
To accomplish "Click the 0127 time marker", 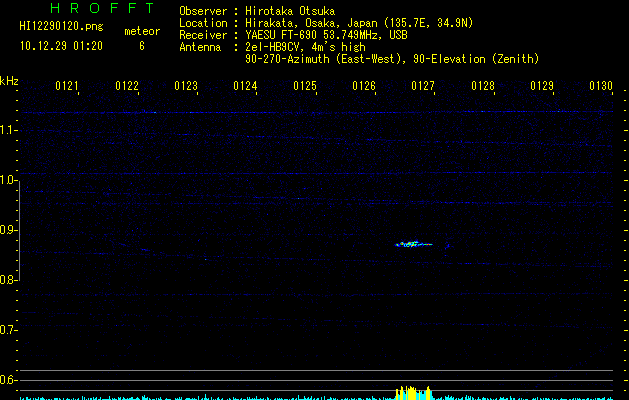I will coord(423,86).
